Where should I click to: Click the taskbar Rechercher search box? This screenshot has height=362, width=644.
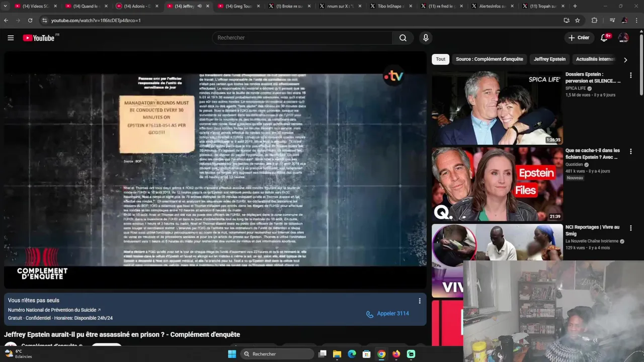277,354
